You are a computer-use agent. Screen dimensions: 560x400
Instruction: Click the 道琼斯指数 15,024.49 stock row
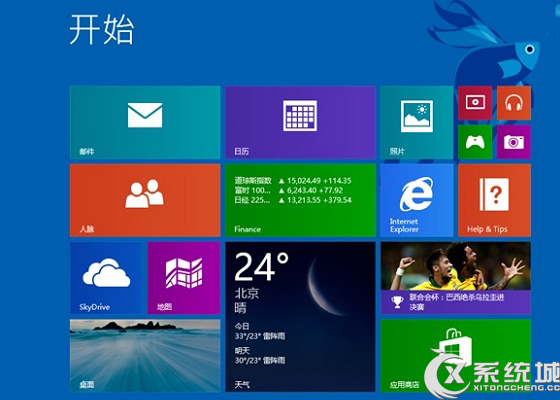point(293,181)
